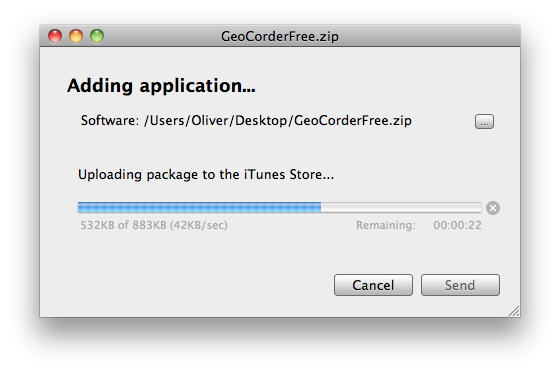Close the window with the red button

point(55,36)
